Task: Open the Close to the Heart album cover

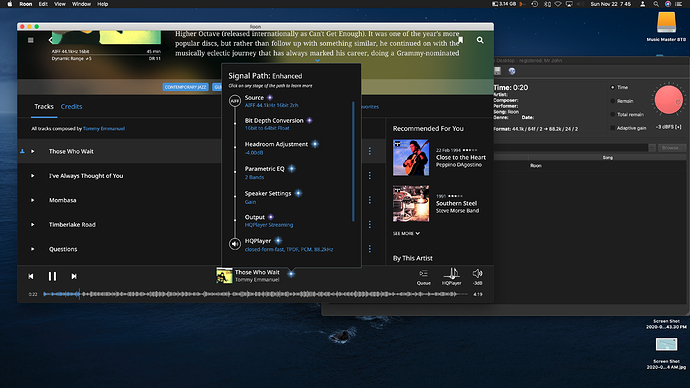Action: point(411,157)
